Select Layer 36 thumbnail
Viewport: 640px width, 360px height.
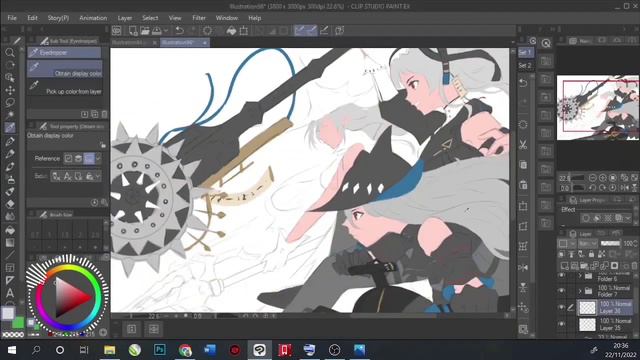588,308
